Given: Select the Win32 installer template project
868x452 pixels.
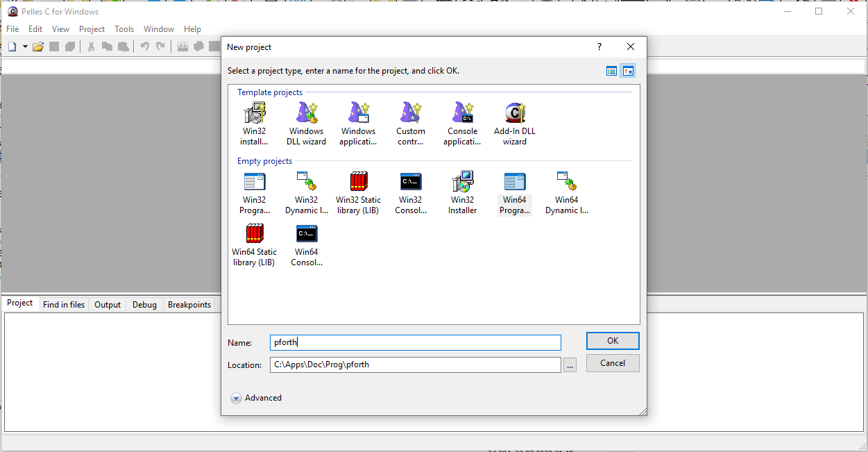Looking at the screenshot, I should pyautogui.click(x=254, y=124).
